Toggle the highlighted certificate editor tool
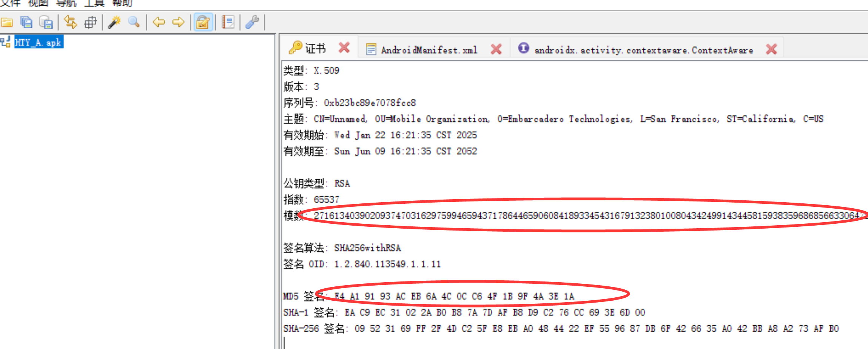 202,22
